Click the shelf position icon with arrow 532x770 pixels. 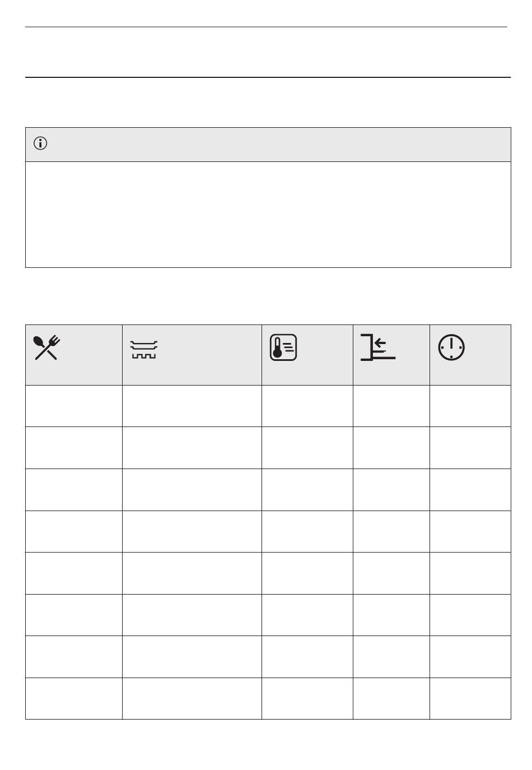pos(378,348)
